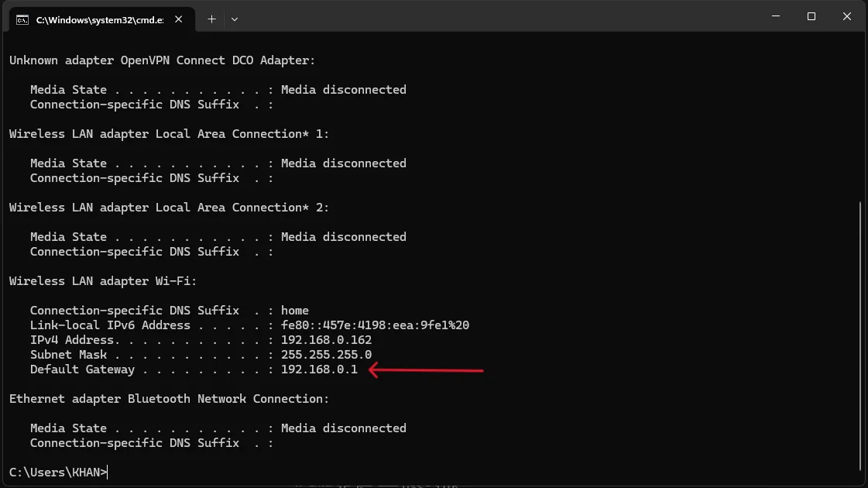Click the subnet mask 255.255.255.0
This screenshot has width=868, height=488.
coord(326,355)
